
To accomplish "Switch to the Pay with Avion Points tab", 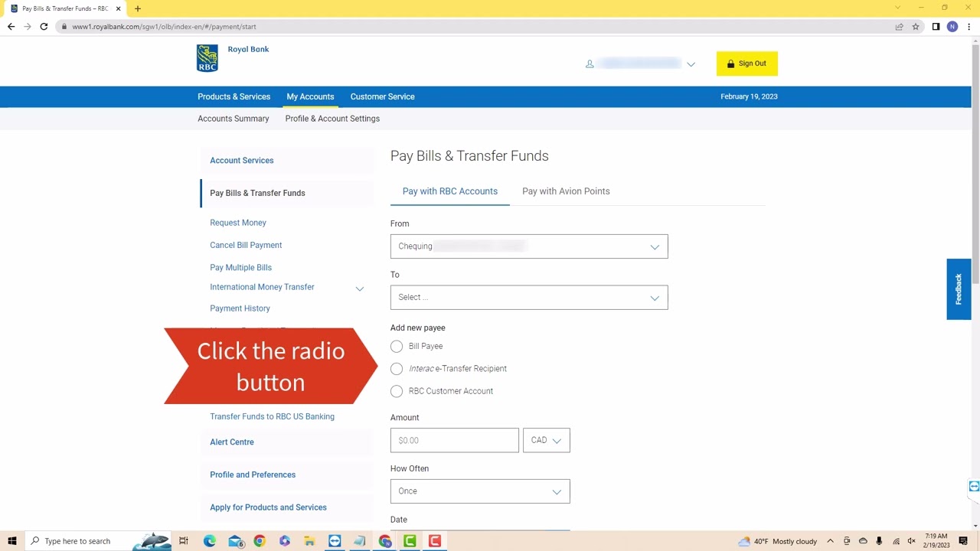I will [566, 191].
